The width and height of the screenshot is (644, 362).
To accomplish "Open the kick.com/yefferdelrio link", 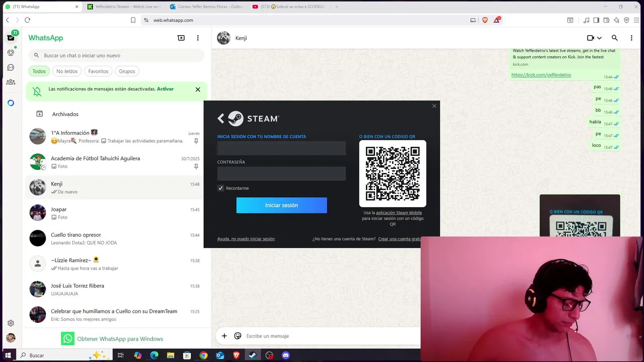I will [541, 75].
